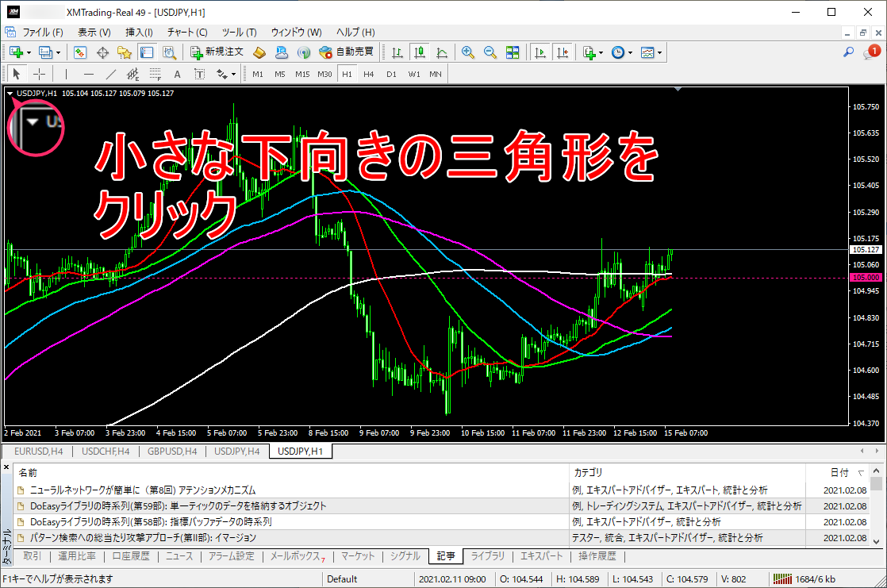
Task: Open the arrows objects dropdown
Action: [225, 74]
